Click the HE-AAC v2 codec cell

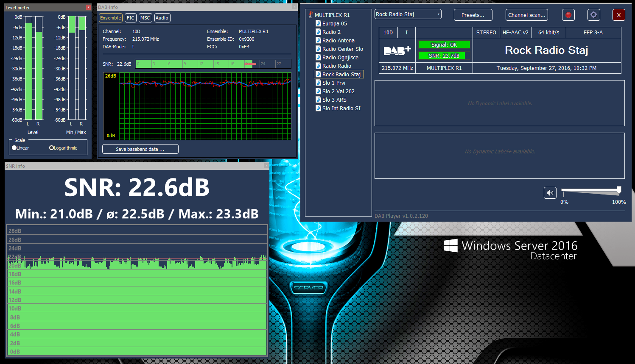515,32
